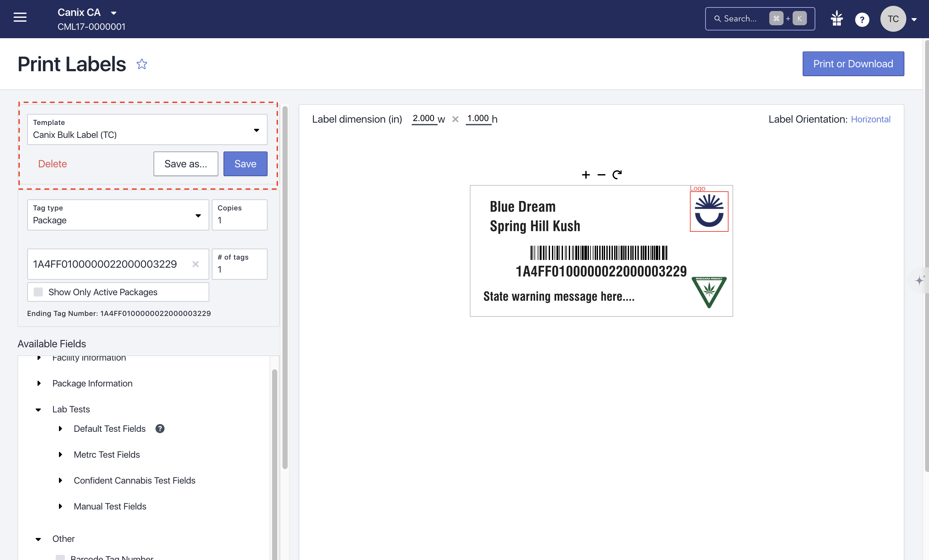929x560 pixels.
Task: Click the X between label dimensions
Action: click(455, 119)
